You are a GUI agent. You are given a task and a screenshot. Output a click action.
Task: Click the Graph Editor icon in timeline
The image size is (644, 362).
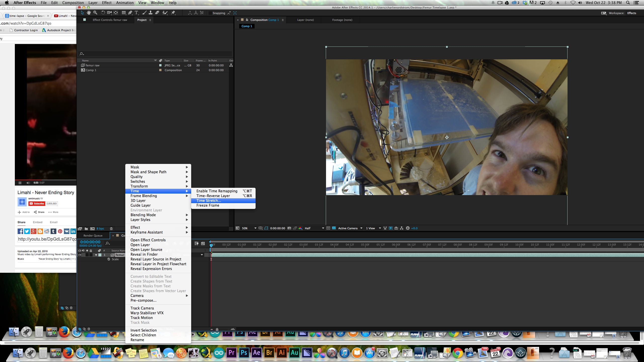click(x=203, y=243)
